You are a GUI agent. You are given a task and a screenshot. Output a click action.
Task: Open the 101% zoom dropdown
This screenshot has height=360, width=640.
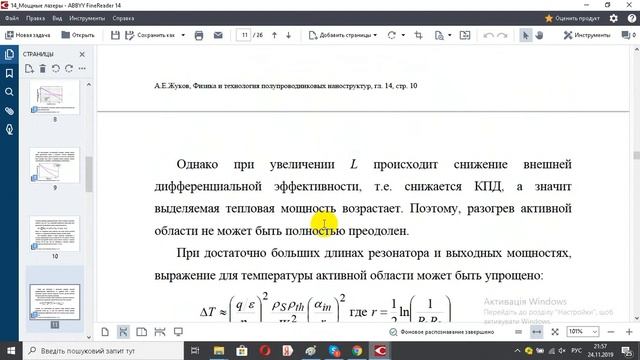pyautogui.click(x=582, y=332)
